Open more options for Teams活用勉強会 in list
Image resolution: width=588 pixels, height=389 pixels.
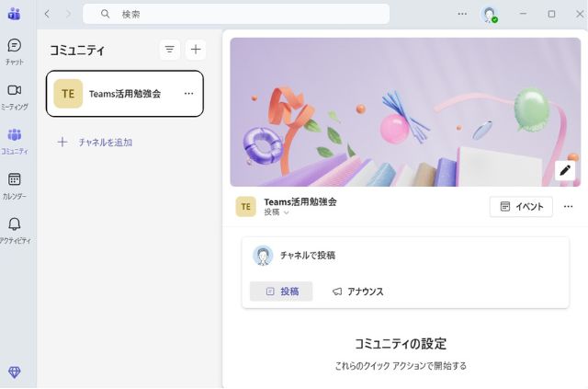pyautogui.click(x=188, y=94)
